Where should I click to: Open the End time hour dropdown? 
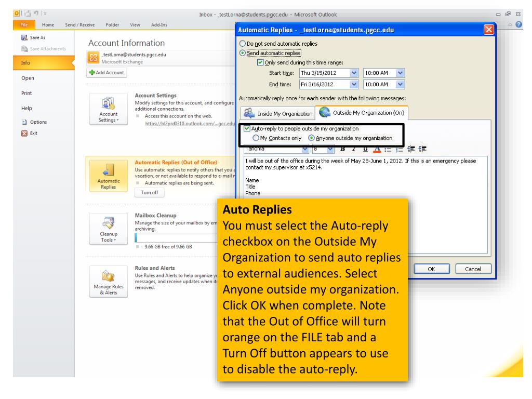click(x=401, y=85)
